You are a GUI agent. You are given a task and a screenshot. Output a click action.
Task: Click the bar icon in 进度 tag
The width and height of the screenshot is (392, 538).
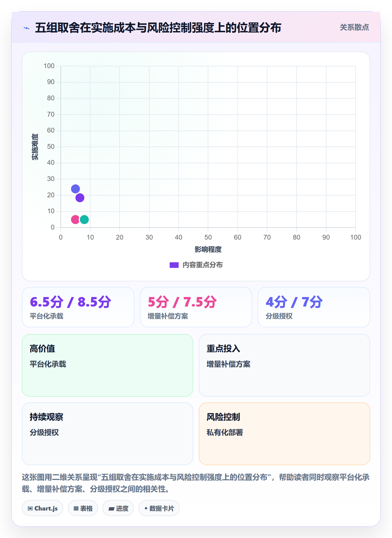[111, 509]
